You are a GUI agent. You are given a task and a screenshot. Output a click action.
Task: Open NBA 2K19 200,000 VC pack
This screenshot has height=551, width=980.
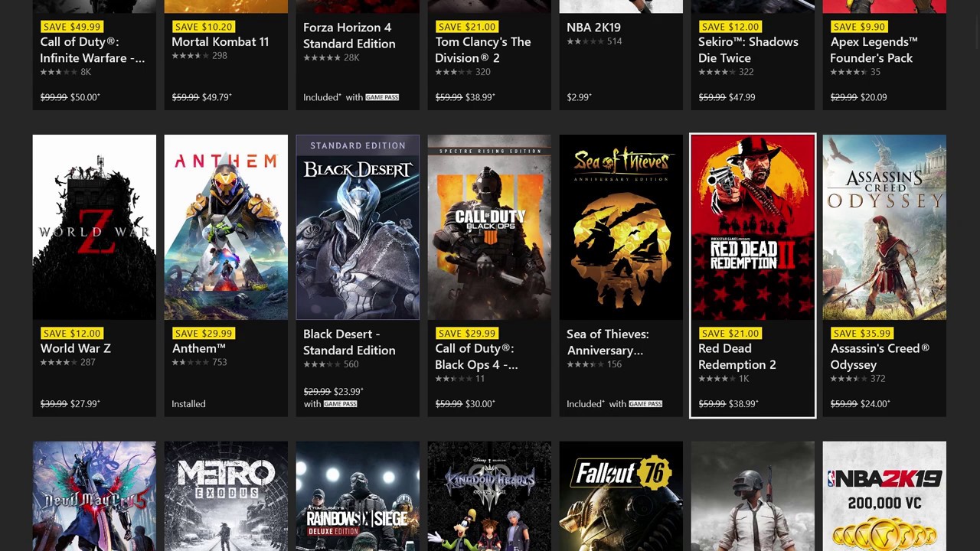884,496
